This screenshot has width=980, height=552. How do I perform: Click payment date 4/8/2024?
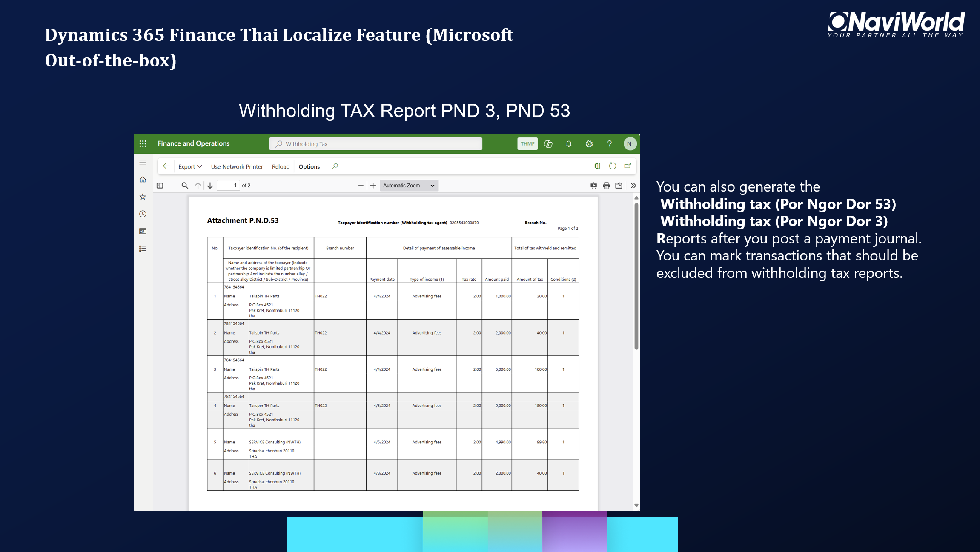[x=382, y=473]
